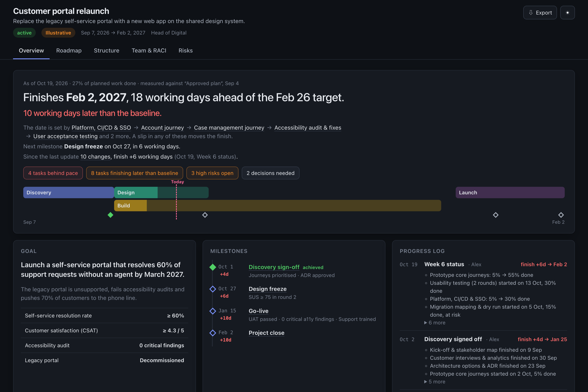Open Accessibility audit & fixes link

308,128
